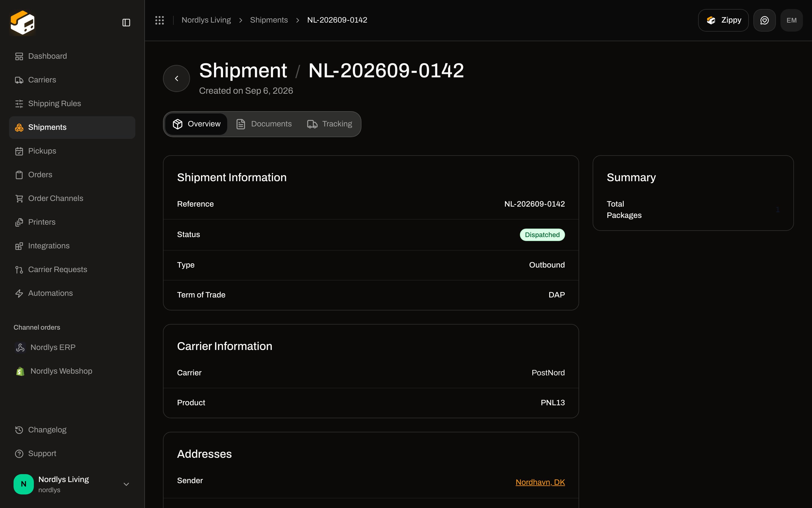Click the Channel orders section label
The image size is (812, 508).
tap(37, 327)
